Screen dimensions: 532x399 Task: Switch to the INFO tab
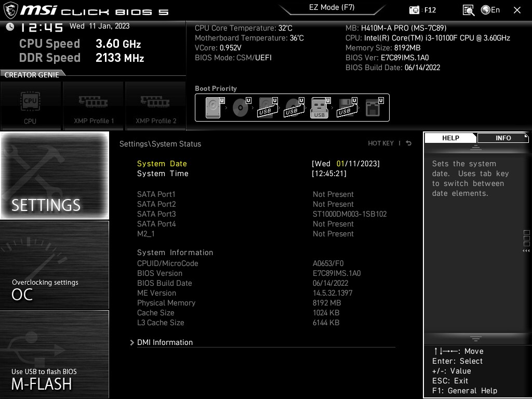(503, 138)
